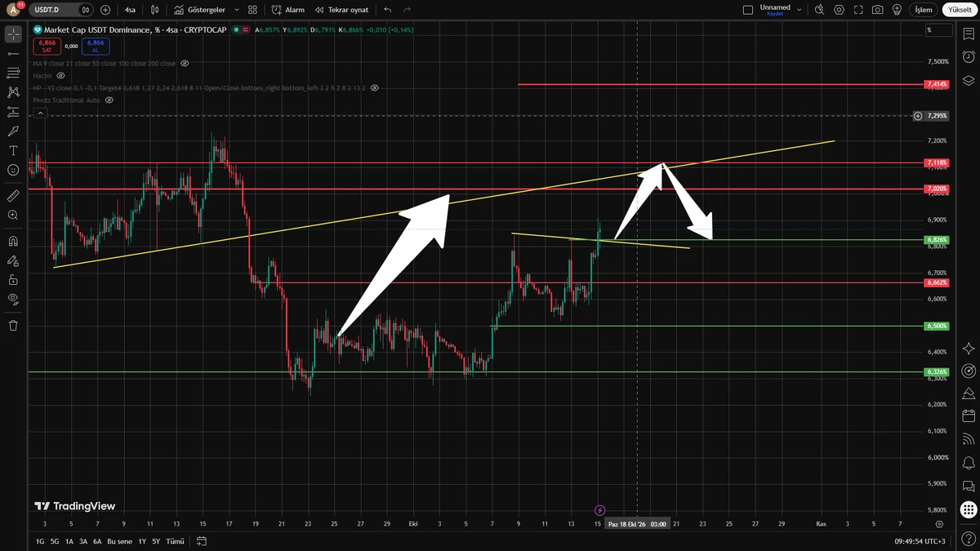Select the crosshair cursor tool
This screenshot has width=980, height=551.
pos(13,33)
